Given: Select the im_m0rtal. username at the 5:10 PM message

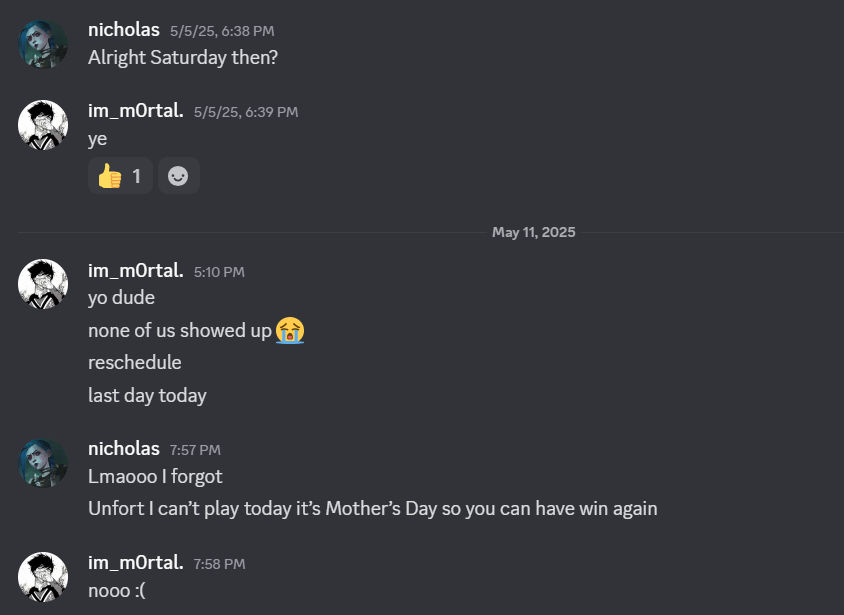Looking at the screenshot, I should 135,270.
